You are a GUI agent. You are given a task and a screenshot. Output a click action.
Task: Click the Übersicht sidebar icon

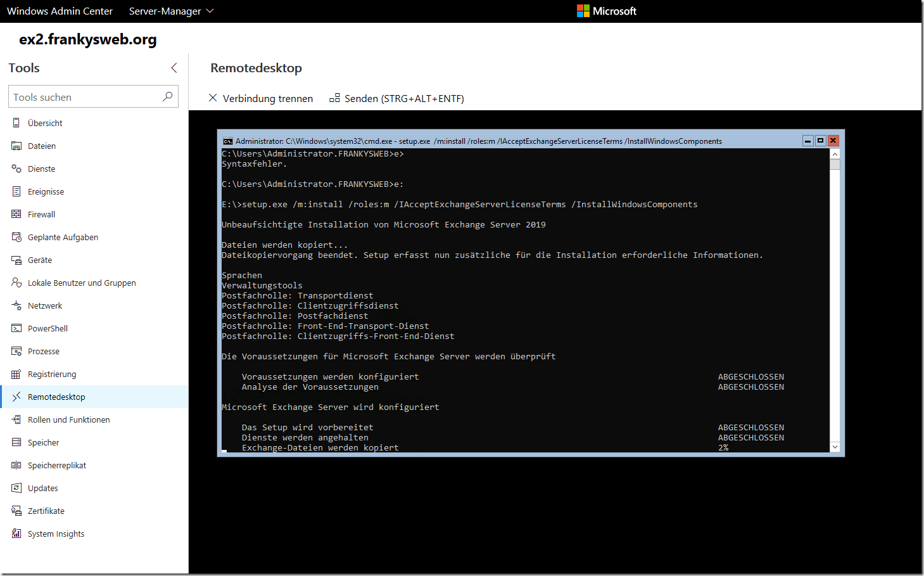point(16,123)
